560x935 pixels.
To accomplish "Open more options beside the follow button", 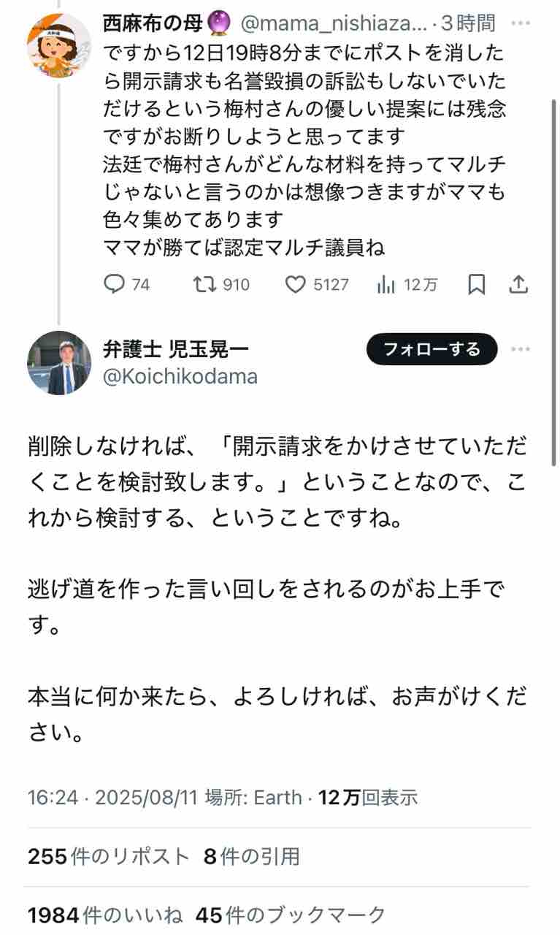I will (520, 349).
